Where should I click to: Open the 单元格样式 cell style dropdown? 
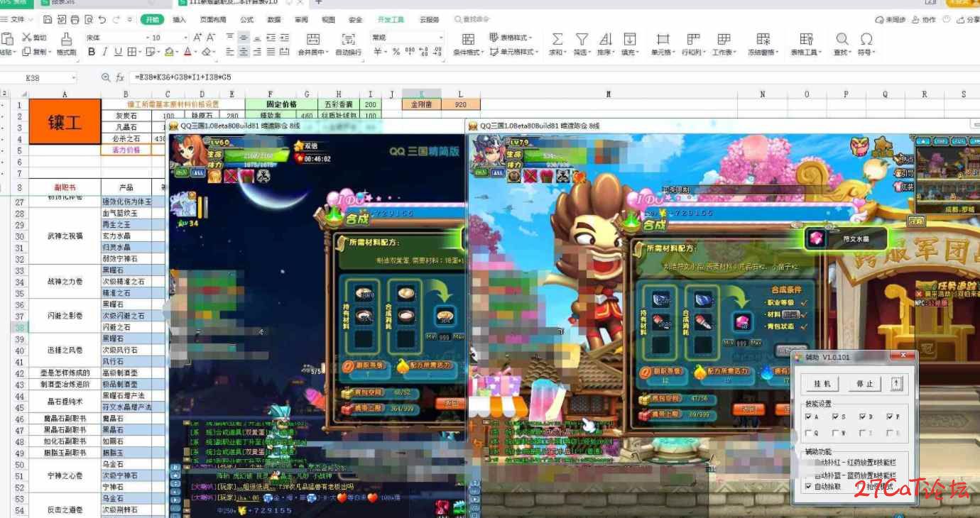(x=514, y=51)
